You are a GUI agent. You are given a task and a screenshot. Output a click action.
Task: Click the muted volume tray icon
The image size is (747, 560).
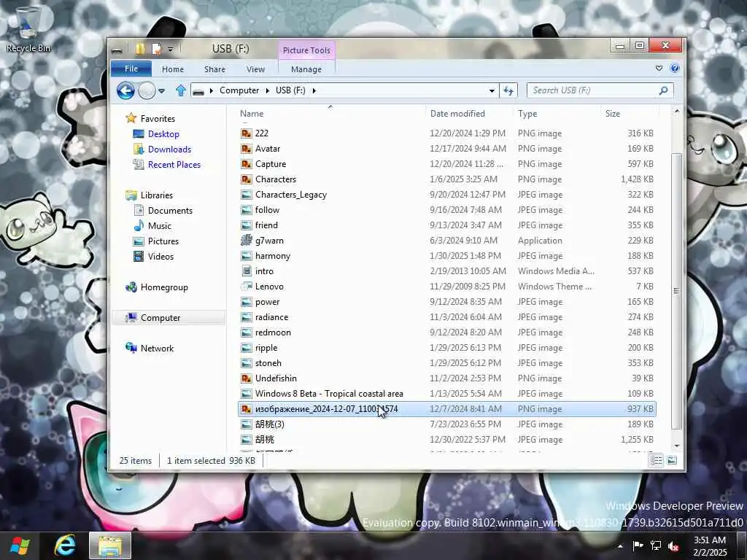(x=673, y=545)
